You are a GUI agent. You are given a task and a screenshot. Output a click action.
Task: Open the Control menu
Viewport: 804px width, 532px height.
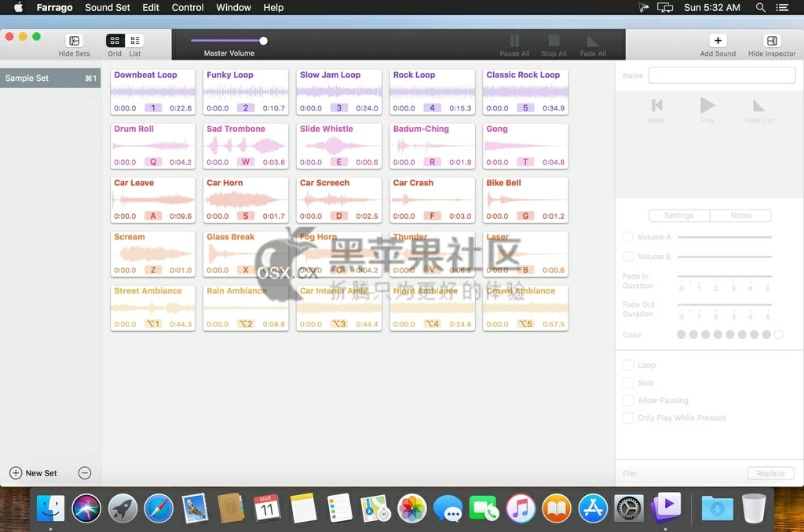click(188, 7)
